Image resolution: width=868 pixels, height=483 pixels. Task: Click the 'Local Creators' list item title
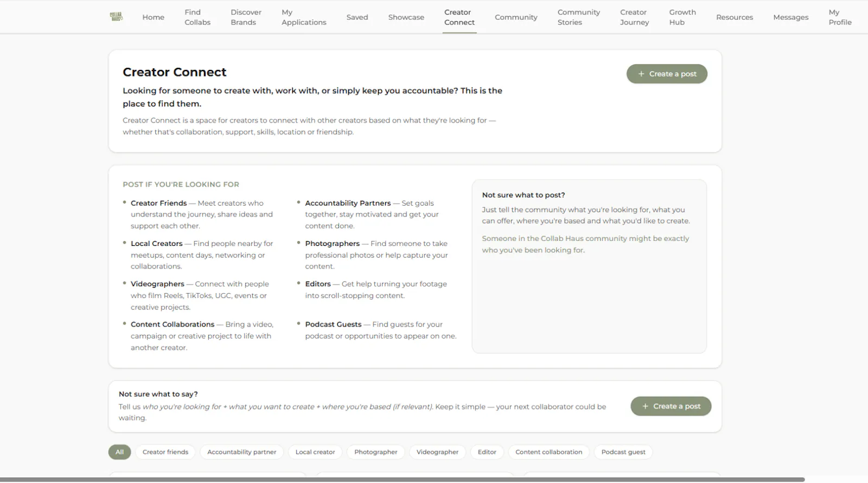[x=156, y=244]
